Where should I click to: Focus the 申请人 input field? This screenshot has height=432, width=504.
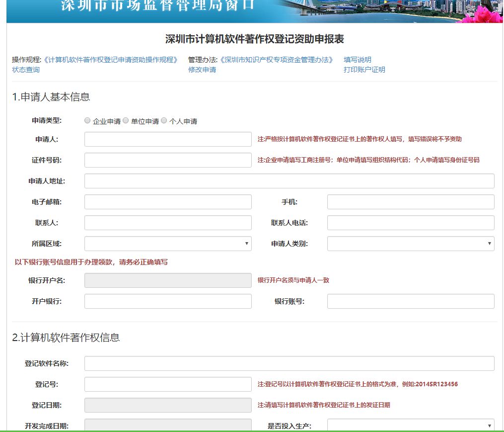pyautogui.click(x=168, y=139)
